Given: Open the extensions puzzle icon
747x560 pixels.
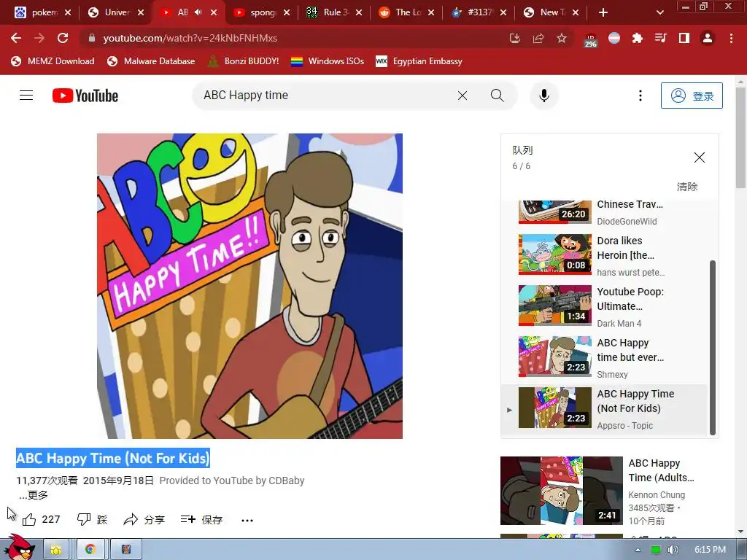Looking at the screenshot, I should (x=638, y=38).
